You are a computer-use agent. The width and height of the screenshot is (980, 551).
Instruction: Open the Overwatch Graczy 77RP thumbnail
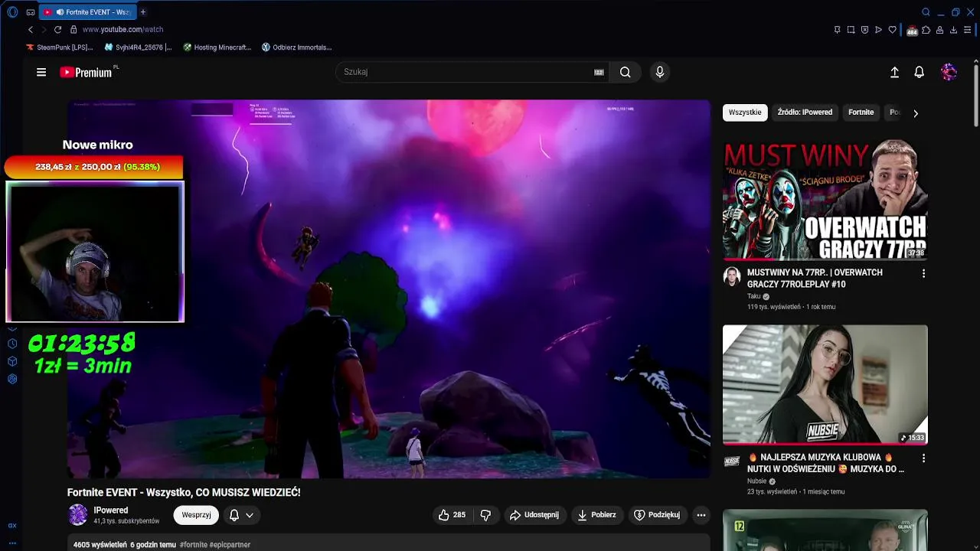(x=825, y=201)
